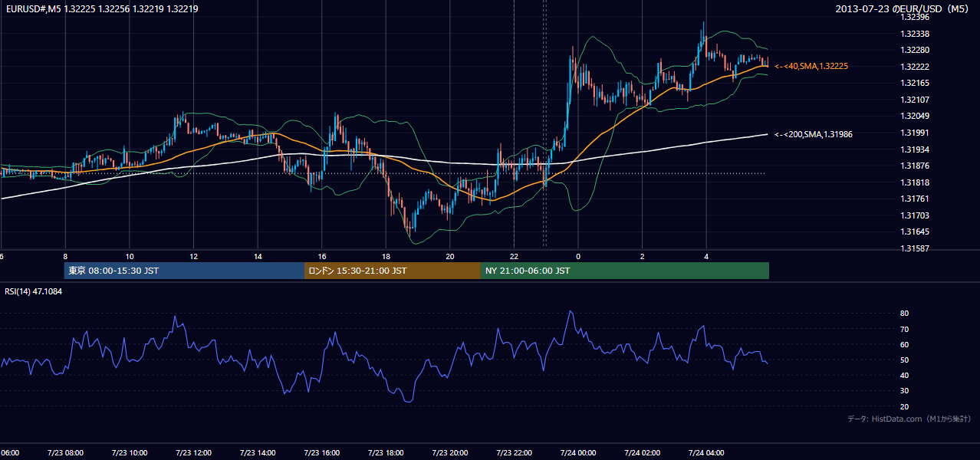Click the 7/23 14:00 time label

tap(257, 452)
